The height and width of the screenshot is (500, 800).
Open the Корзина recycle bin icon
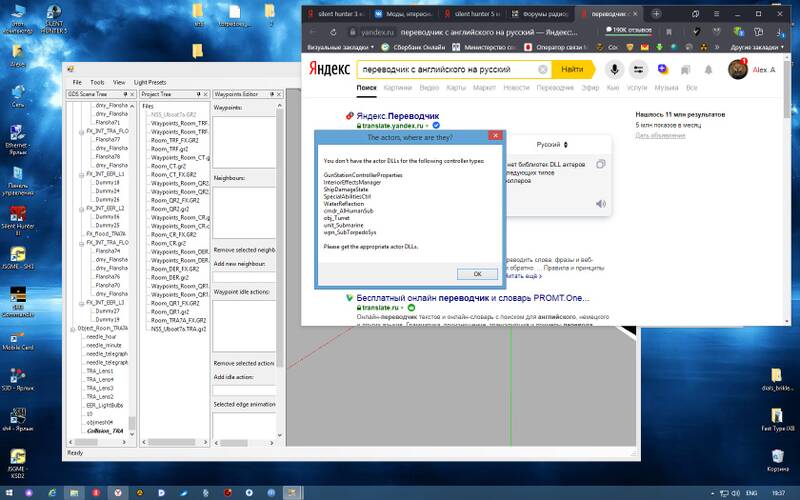[x=777, y=460]
